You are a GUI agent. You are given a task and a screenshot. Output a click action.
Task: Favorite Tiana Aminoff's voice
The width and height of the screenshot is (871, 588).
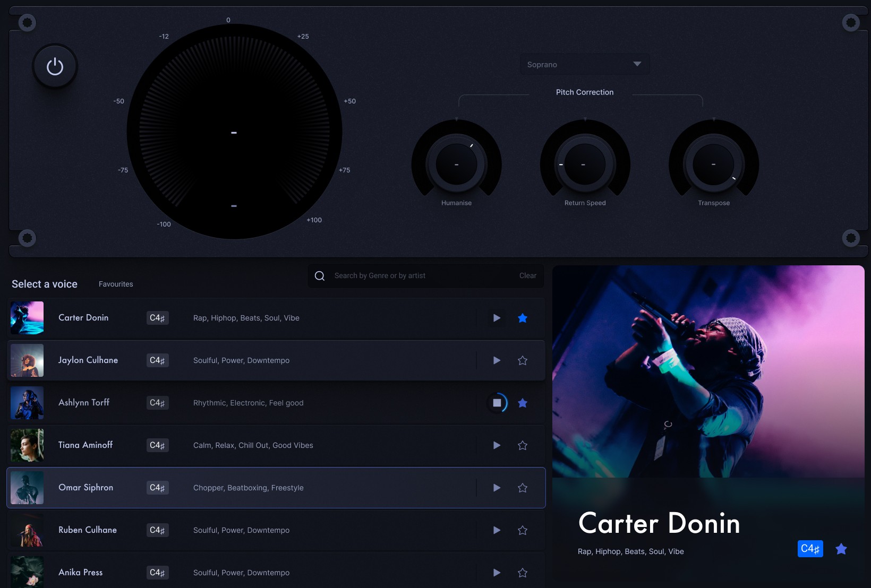pyautogui.click(x=522, y=445)
